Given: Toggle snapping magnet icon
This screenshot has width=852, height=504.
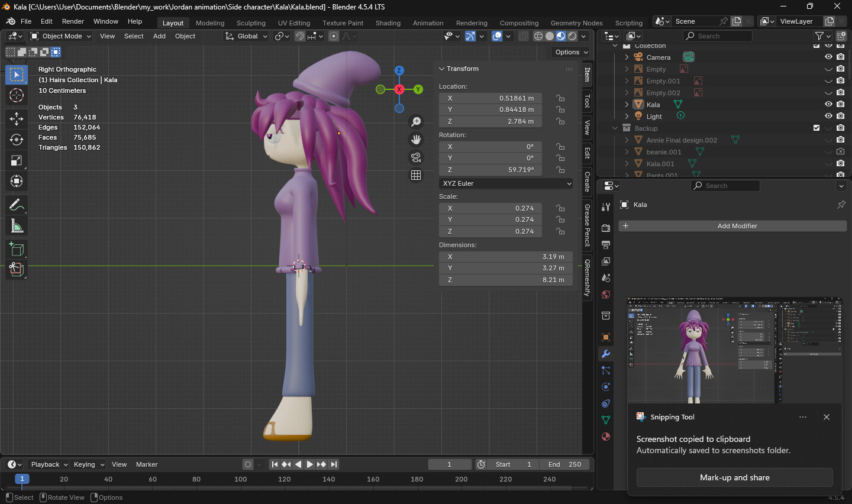Looking at the screenshot, I should [x=300, y=36].
